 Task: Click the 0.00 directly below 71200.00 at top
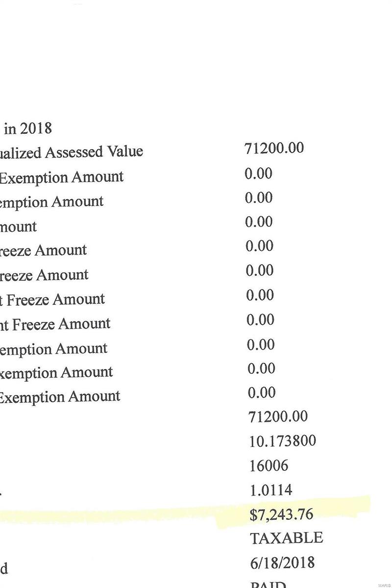click(x=258, y=174)
